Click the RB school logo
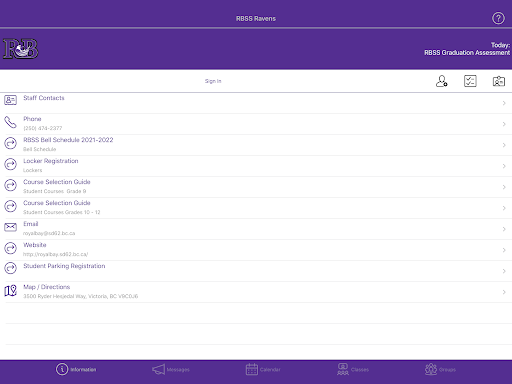512x384 pixels. [x=21, y=49]
